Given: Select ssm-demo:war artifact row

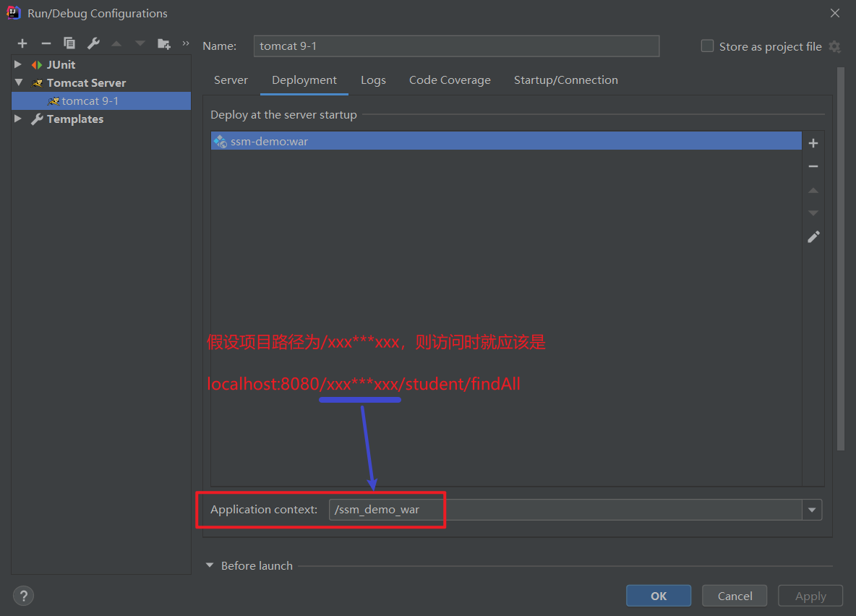Looking at the screenshot, I should click(x=506, y=141).
